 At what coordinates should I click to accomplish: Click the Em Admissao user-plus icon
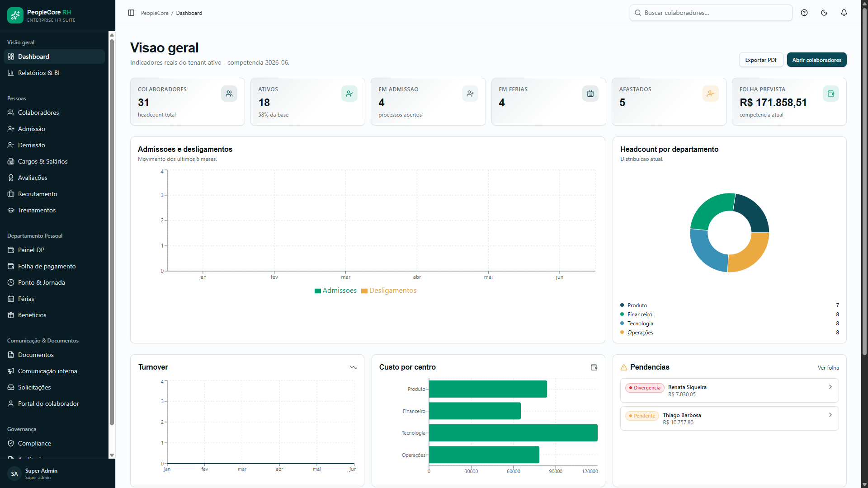point(470,94)
